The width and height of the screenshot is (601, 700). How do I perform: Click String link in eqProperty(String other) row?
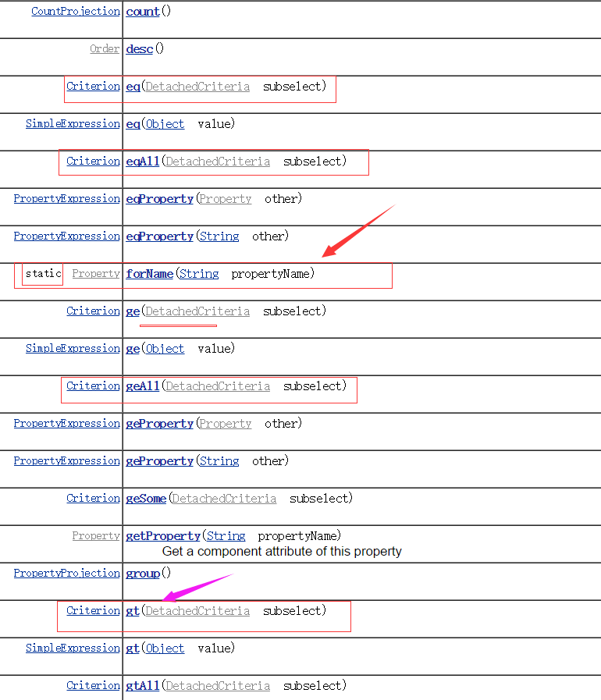(219, 236)
